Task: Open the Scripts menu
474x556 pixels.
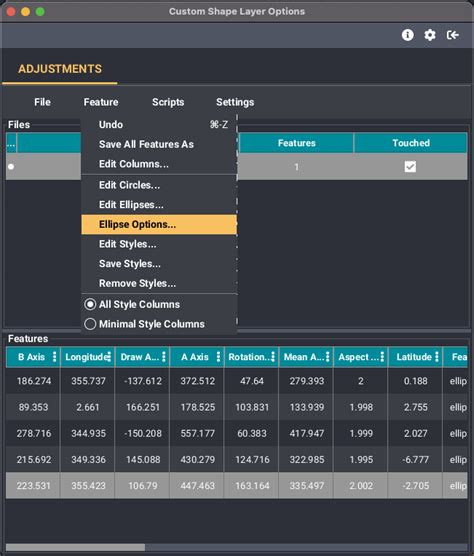Action: 168,102
